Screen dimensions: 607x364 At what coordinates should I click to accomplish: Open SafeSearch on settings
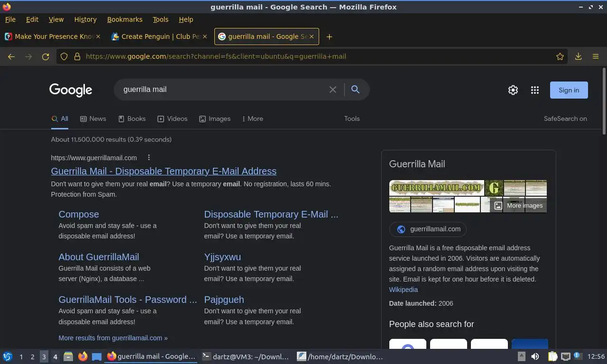click(x=565, y=119)
